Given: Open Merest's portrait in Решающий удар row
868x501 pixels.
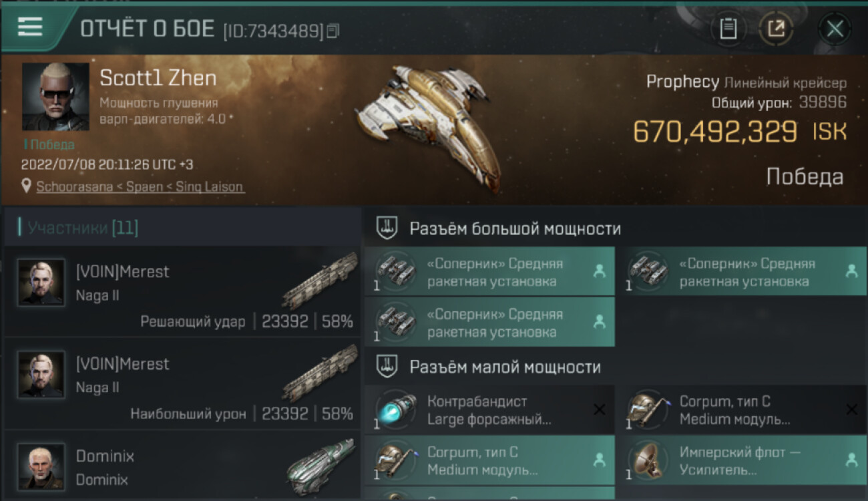Looking at the screenshot, I should pyautogui.click(x=41, y=283).
